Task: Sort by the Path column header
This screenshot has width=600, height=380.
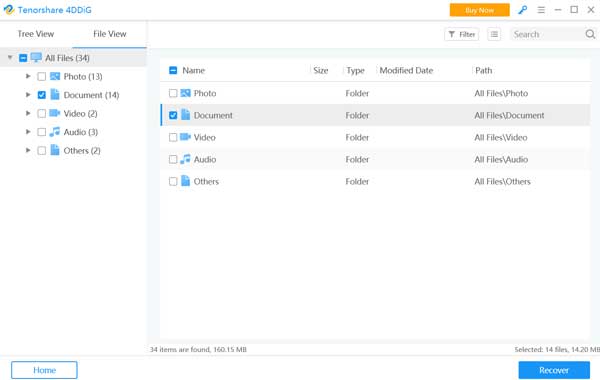Action: (x=484, y=70)
